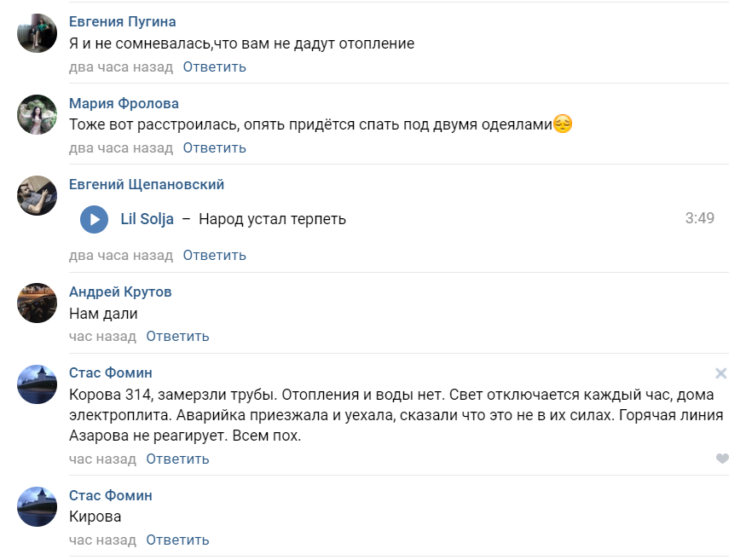The image size is (746, 560).
Task: Click 'два часа назад' timestamp under Пугина's comment
Action: coord(121,66)
